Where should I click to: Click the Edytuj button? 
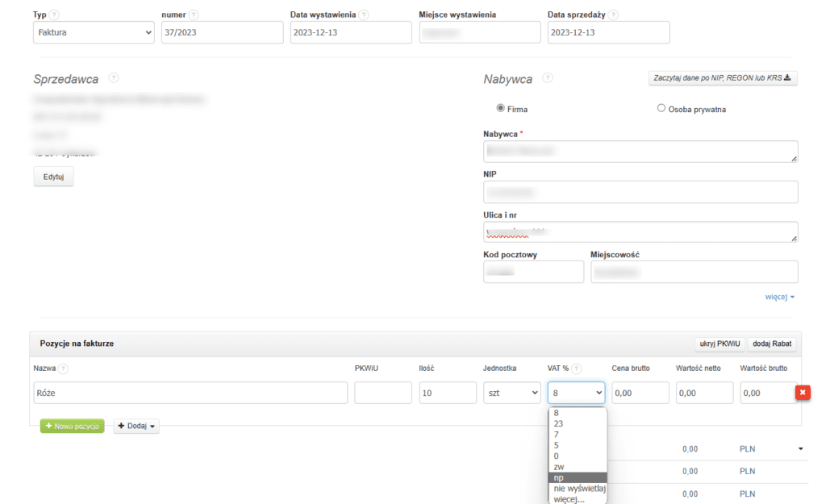[53, 177]
